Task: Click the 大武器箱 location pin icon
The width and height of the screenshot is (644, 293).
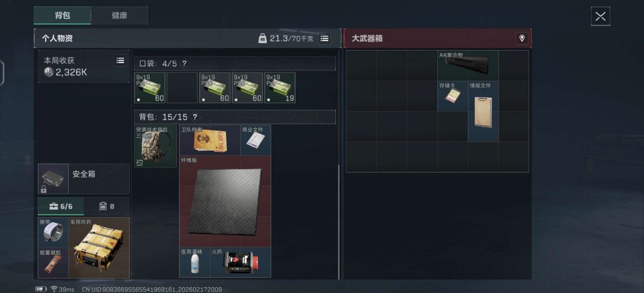Action: tap(522, 38)
